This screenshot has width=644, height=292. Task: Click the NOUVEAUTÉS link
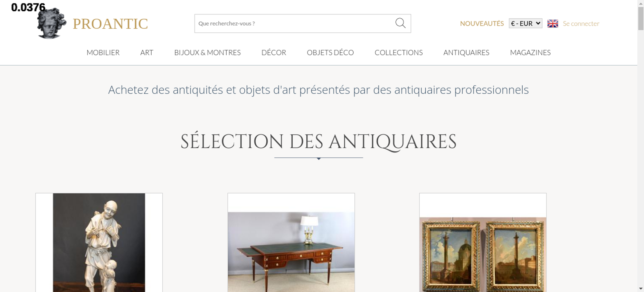pyautogui.click(x=482, y=23)
